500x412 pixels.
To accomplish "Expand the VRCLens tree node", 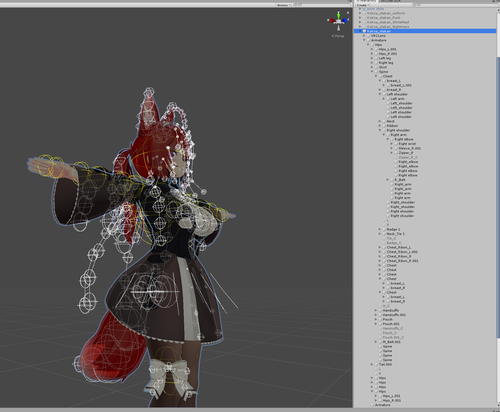I will [x=364, y=36].
